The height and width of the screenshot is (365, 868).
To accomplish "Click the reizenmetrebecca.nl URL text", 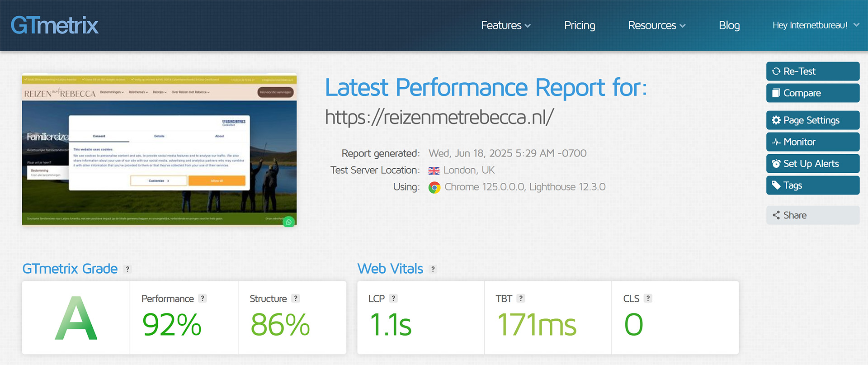I will [439, 117].
